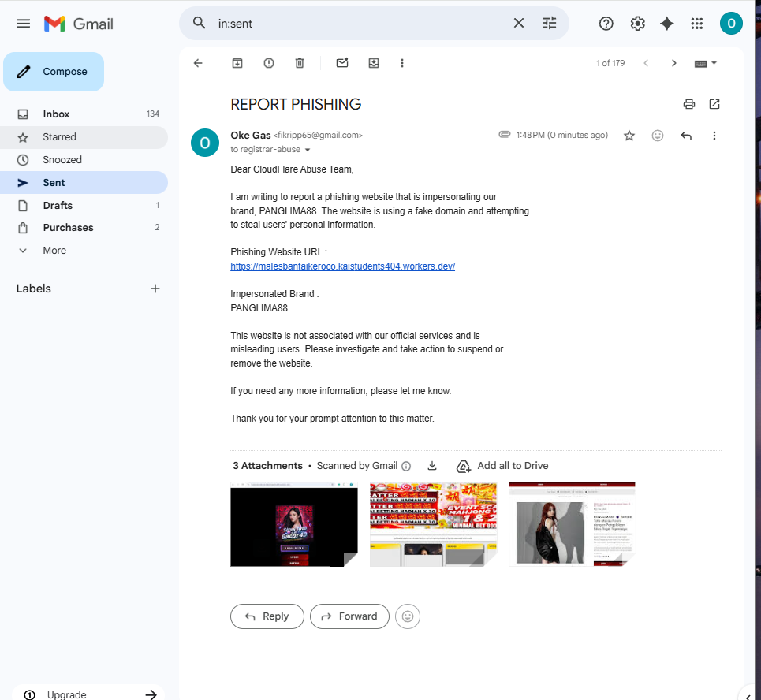The width and height of the screenshot is (761, 700).
Task: Show recipient details dropdown arrow
Action: (308, 150)
